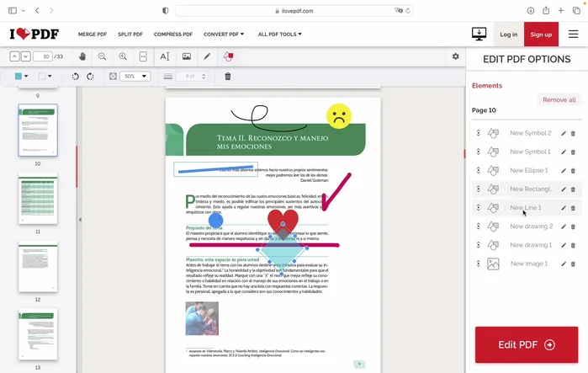Open new Safari tab plus icon
Image resolution: width=588 pixels, height=373 pixels.
tap(560, 10)
